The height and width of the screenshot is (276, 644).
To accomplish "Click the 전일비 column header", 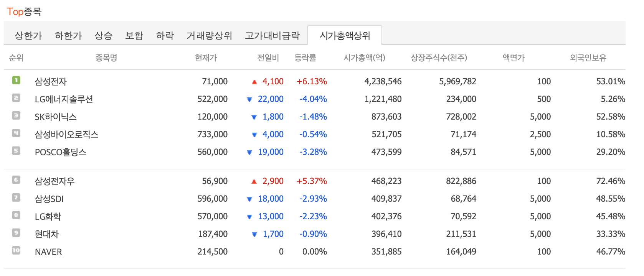I will (x=268, y=58).
